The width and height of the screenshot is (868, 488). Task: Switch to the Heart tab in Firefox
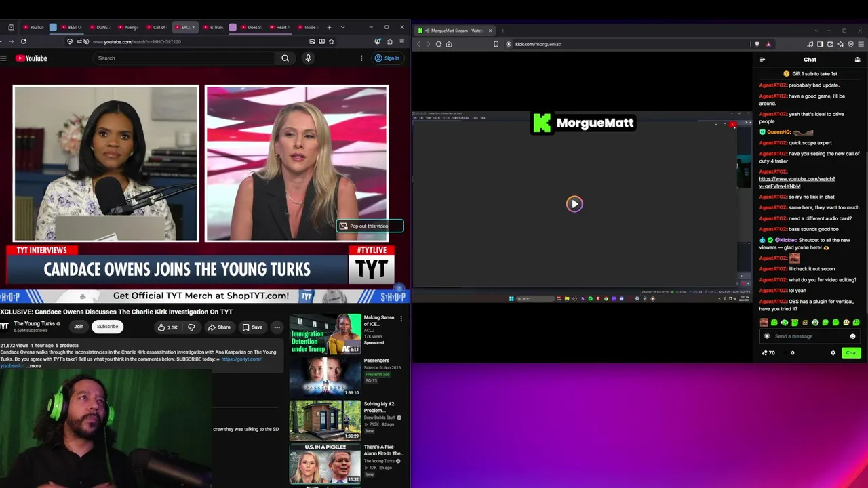click(x=279, y=27)
